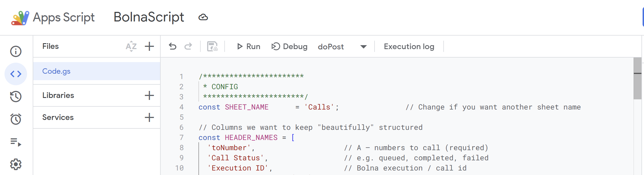Viewport: 644px width, 175px height.
Task: Click the 'Calls' string value
Action: (x=319, y=107)
